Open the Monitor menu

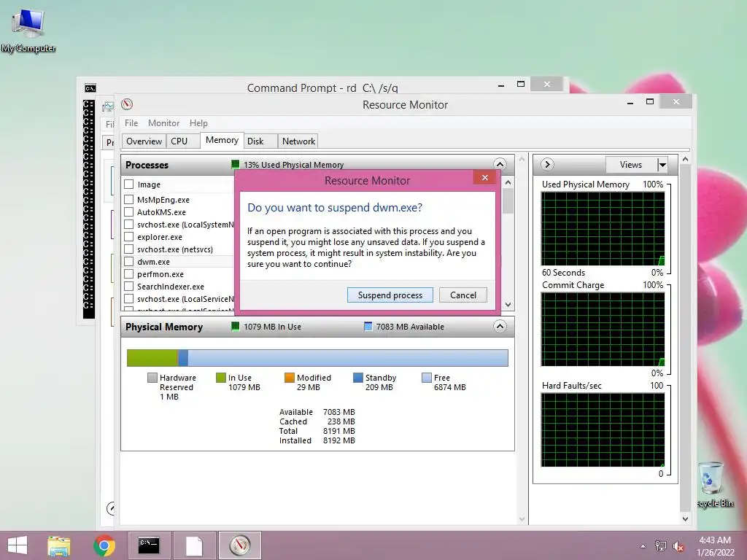[163, 122]
